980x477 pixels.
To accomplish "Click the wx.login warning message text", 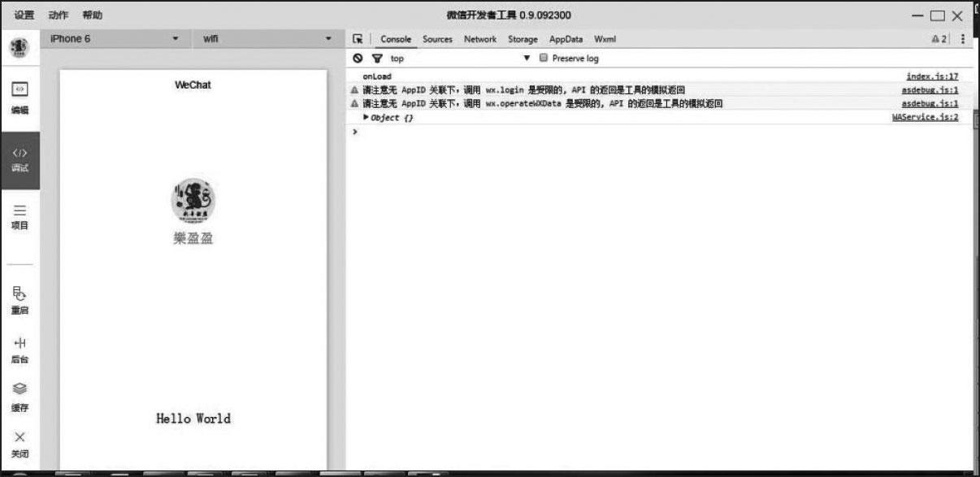I will click(525, 90).
